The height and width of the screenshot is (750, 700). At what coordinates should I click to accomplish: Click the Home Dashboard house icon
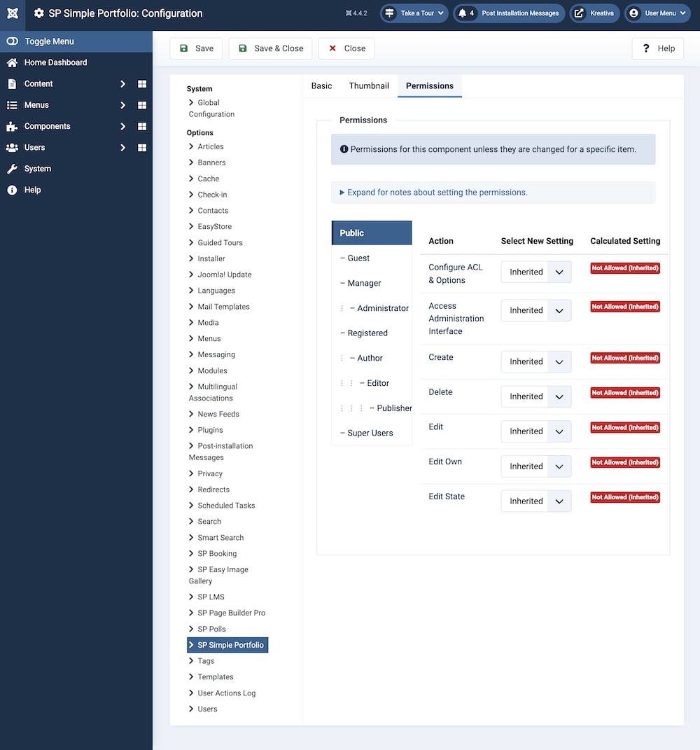pyautogui.click(x=12, y=63)
